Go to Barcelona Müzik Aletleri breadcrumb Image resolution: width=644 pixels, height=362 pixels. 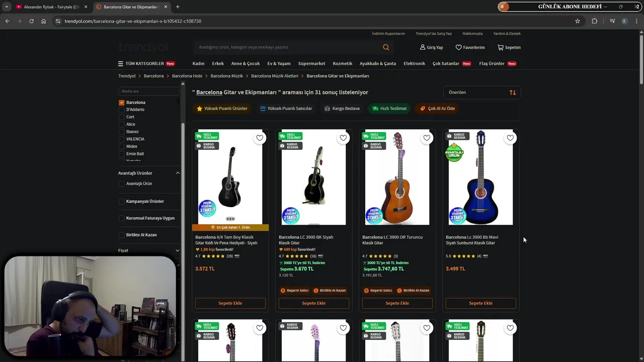275,76
